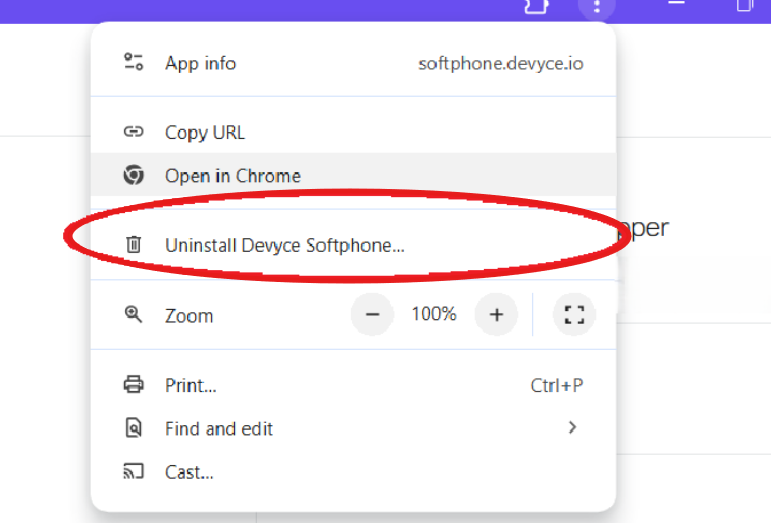Choose Open in Chrome

[353, 175]
